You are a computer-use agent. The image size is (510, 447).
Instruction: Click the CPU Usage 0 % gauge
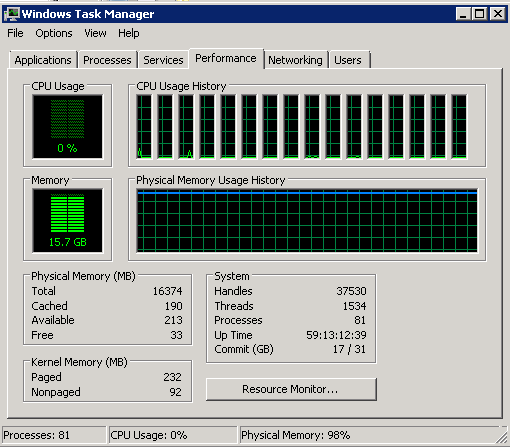[67, 127]
